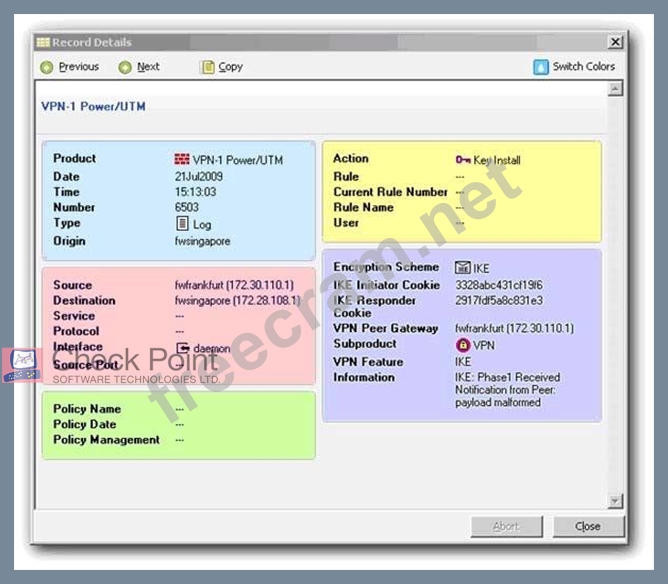Click the grayed-out Abort button
668x584 pixels.
[507, 526]
